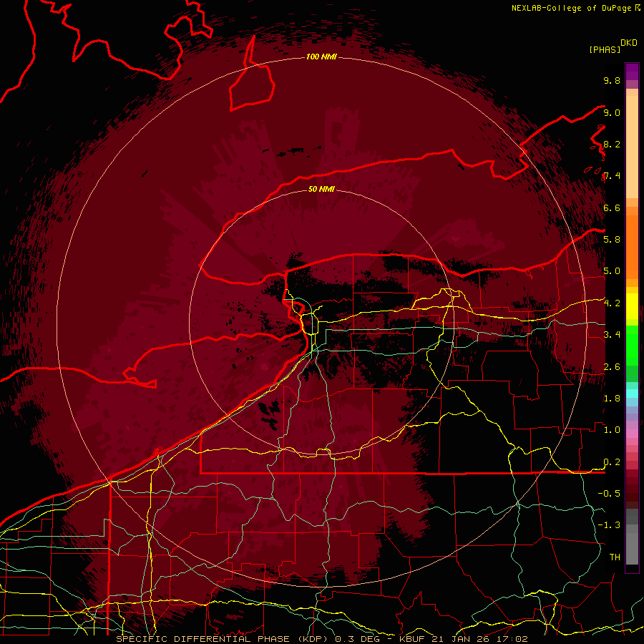Screen dimensions: 644x644
Task: Click the 9.0 value on color scale
Action: point(612,112)
